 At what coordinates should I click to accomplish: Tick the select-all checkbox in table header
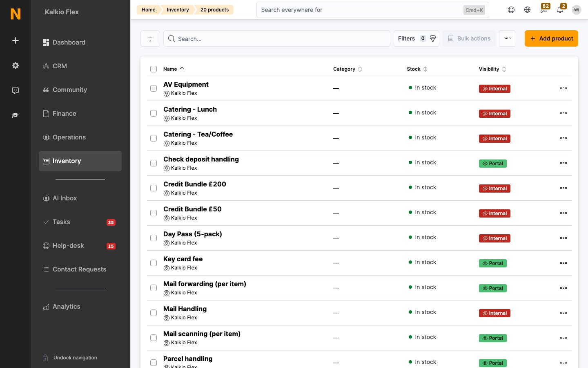154,69
